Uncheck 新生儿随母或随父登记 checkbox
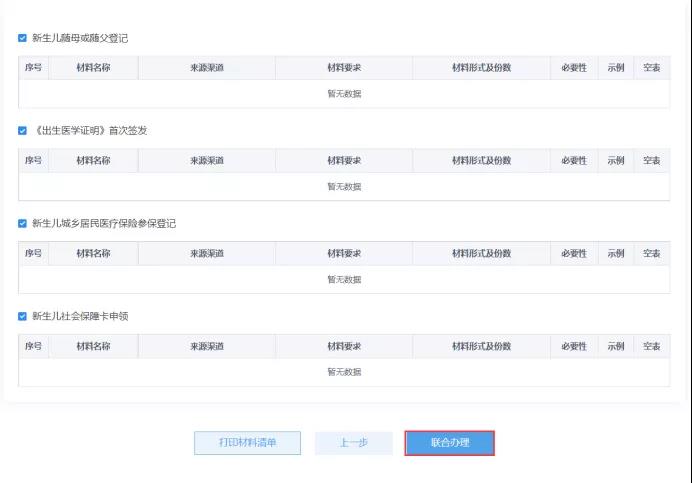This screenshot has width=692, height=483. [x=23, y=38]
